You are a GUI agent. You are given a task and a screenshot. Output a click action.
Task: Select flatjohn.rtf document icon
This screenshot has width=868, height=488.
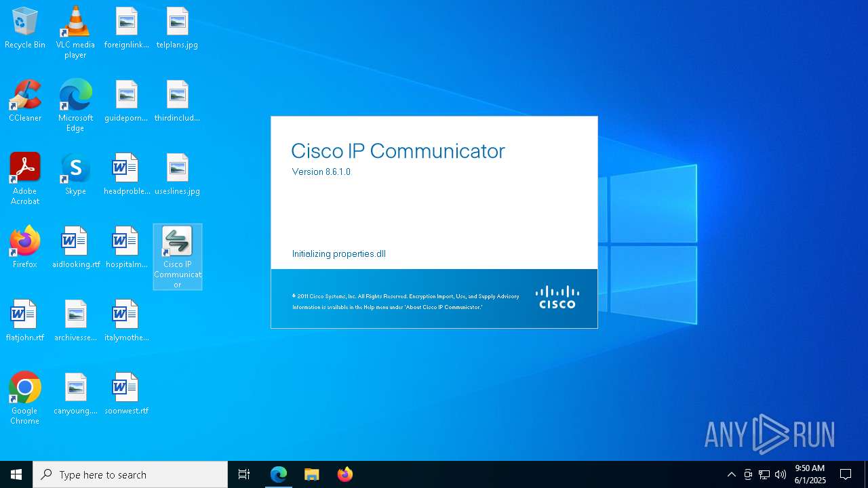(25, 321)
